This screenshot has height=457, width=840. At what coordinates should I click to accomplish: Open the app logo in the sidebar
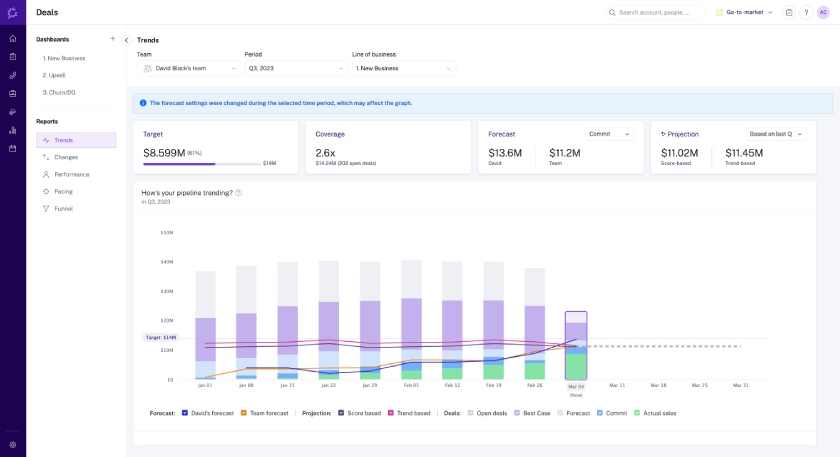(12, 12)
